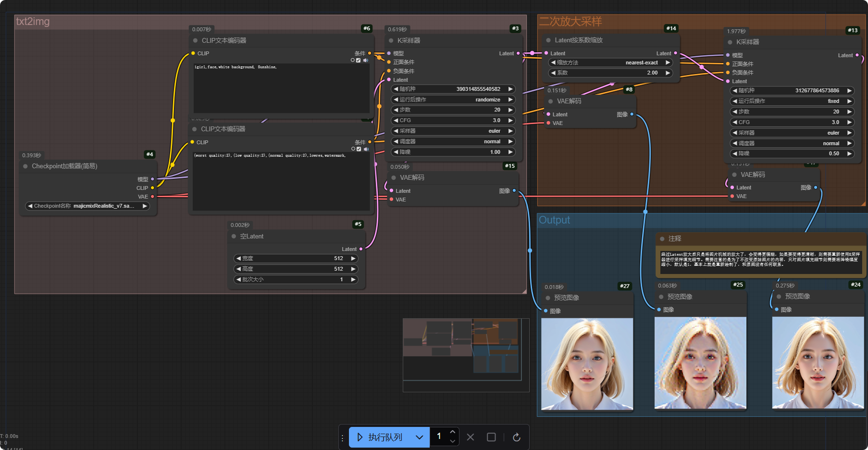The height and width of the screenshot is (450, 868).
Task: Click the right arrow of 降噪 0.50 in node #13
Action: 849,154
